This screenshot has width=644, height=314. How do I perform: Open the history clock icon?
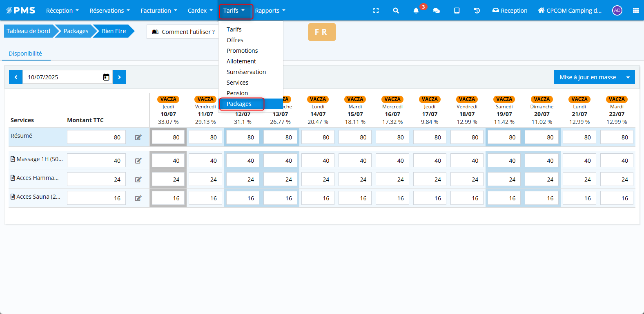tap(477, 11)
